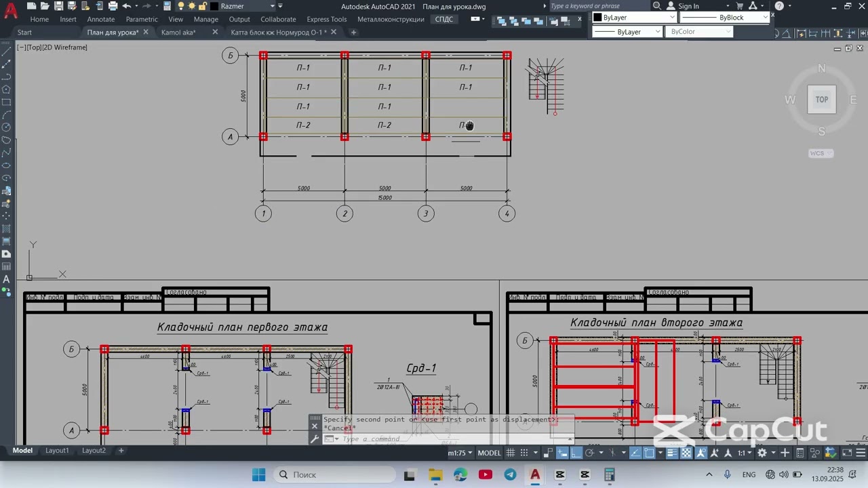
Task: Click the New drawing icon
Action: (x=31, y=6)
